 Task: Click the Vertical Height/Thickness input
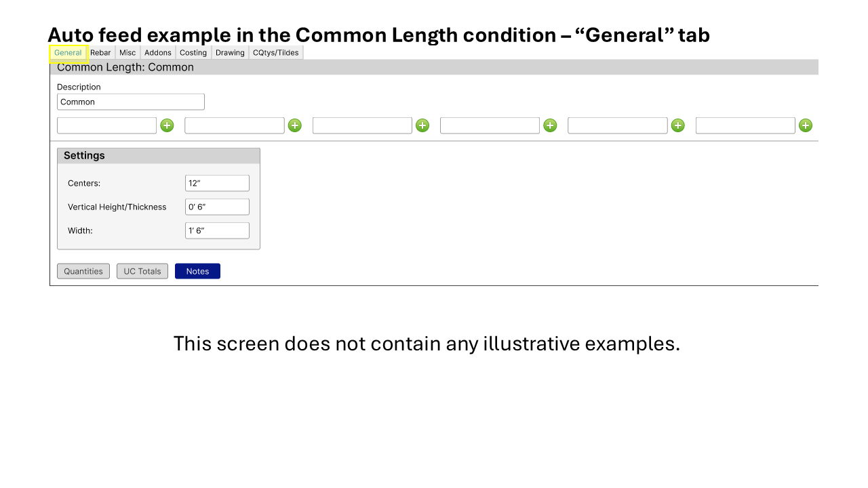(x=217, y=207)
